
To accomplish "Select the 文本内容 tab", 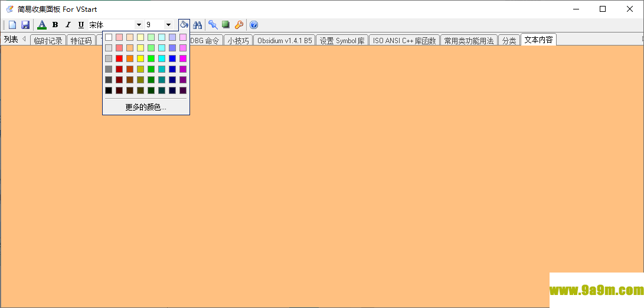I will coord(538,40).
